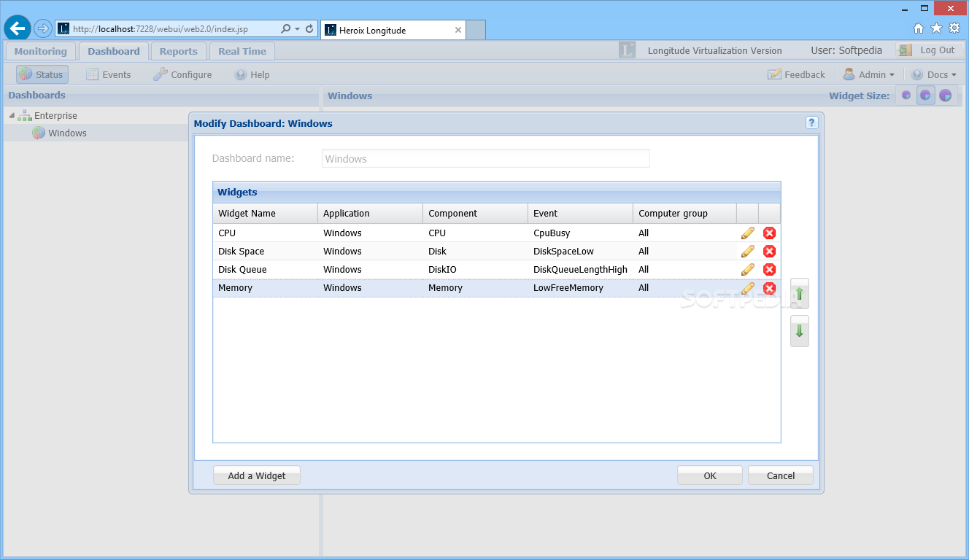Viewport: 969px width, 560px height.
Task: Open the Events toolbar item
Action: click(109, 74)
